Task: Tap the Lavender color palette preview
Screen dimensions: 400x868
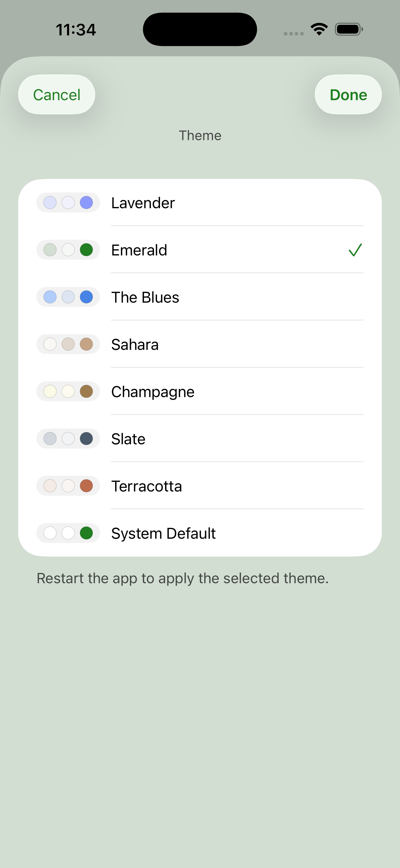Action: point(68,202)
